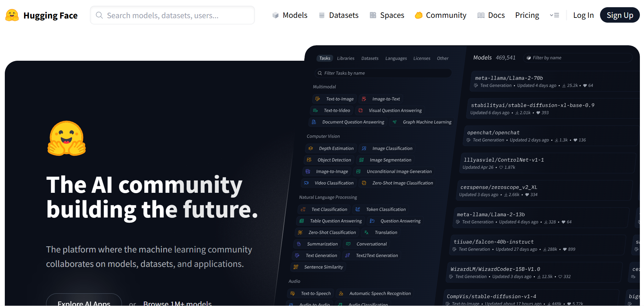Image resolution: width=644 pixels, height=306 pixels.
Task: Open the meta-llama/Llama-2-13b model card
Action: pyautogui.click(x=540, y=218)
